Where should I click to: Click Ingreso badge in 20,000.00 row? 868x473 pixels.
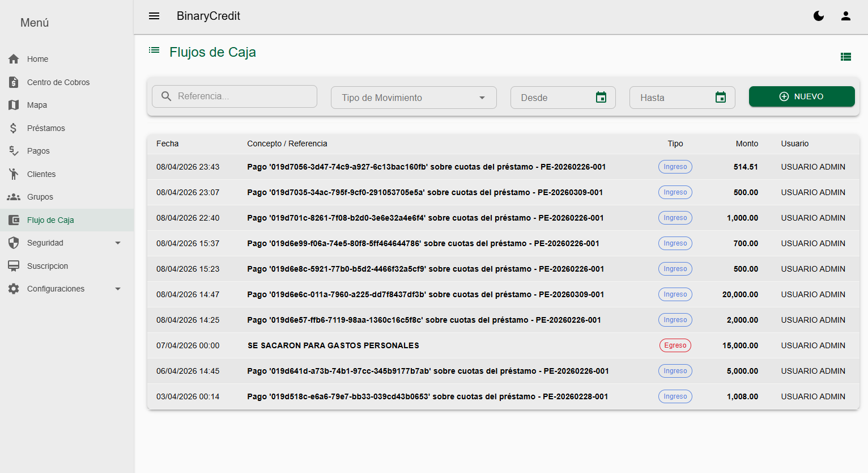[x=675, y=294]
